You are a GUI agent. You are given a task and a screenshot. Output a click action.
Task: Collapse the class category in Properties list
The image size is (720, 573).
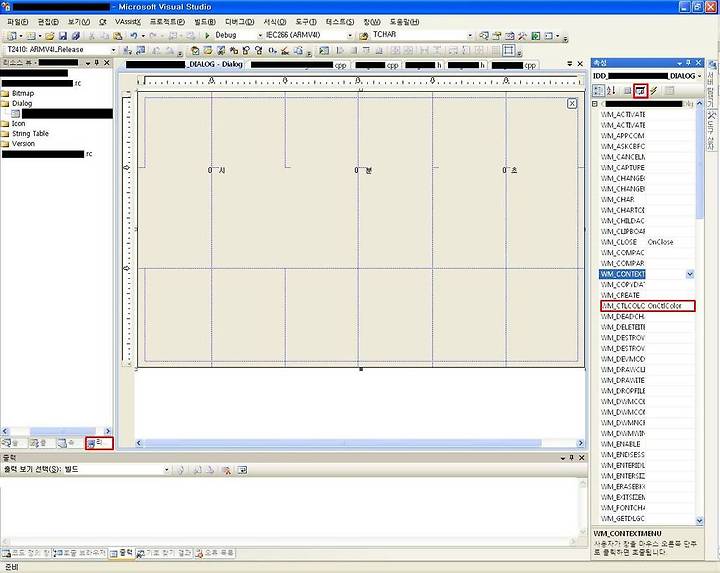[595, 104]
